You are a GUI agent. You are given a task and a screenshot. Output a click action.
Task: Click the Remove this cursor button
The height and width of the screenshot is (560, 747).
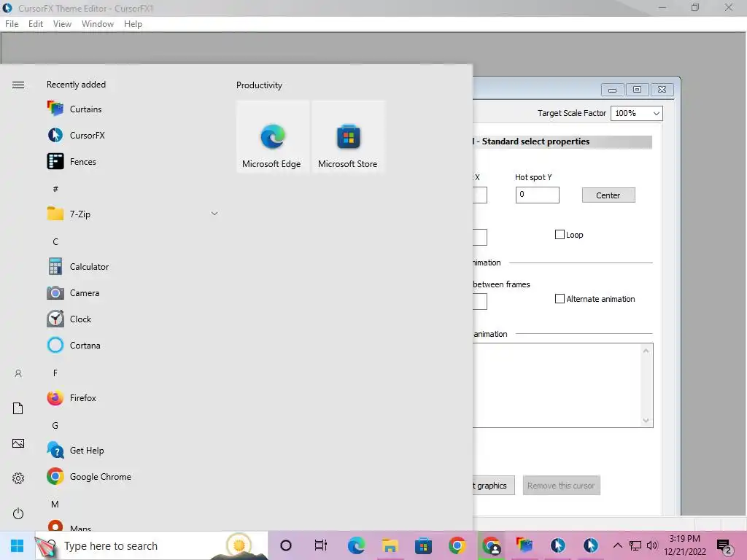561,485
